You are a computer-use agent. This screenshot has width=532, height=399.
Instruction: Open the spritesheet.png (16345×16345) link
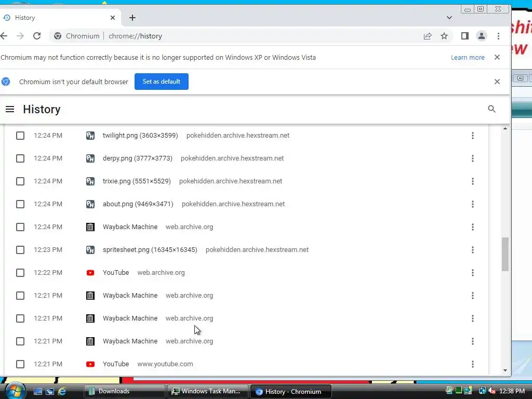pos(150,250)
